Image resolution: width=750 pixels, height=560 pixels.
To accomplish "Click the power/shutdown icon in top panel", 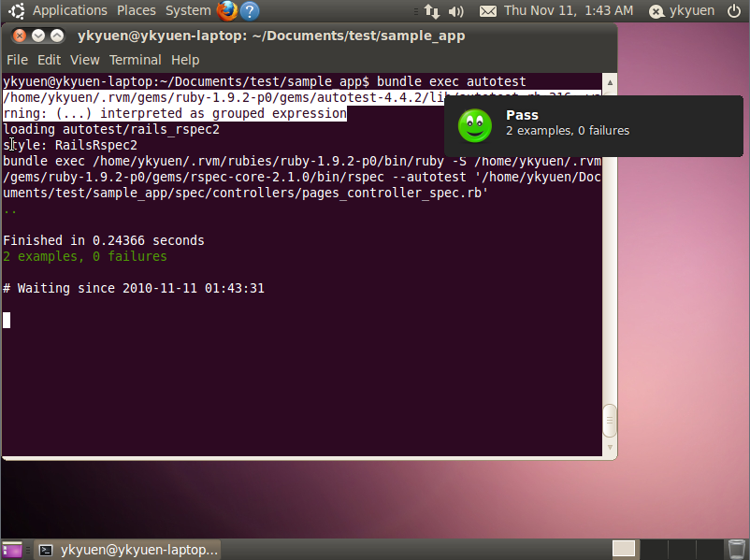I will (733, 11).
